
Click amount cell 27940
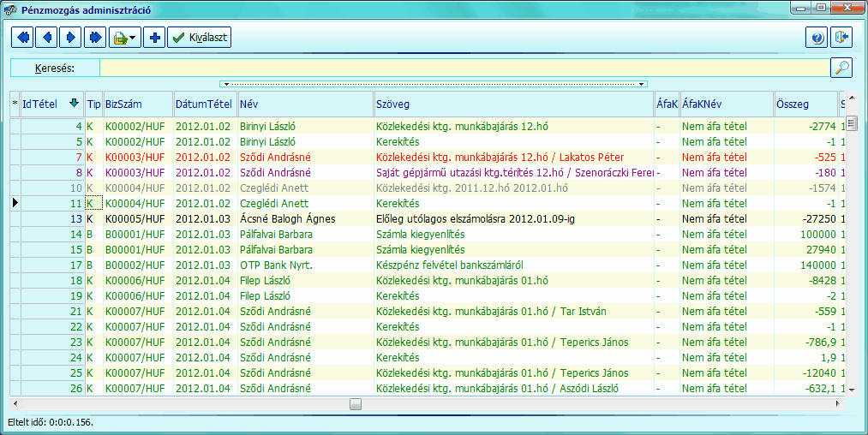click(806, 249)
